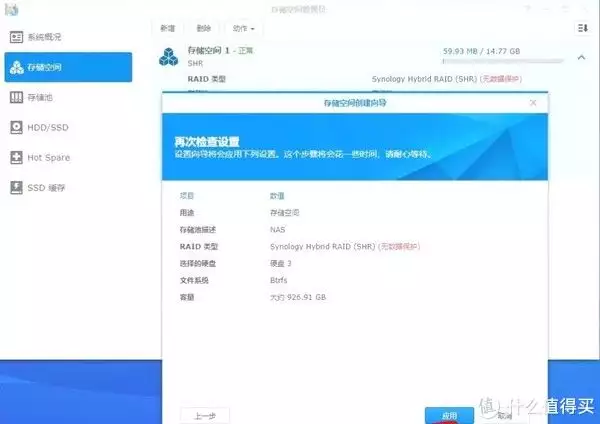Click the 无数据保护 warning text in the wizard
This screenshot has height=424, width=600.
point(399,246)
